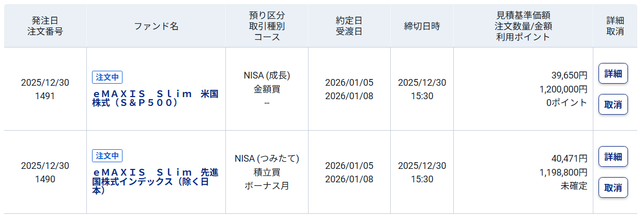644x219 pixels.
Task: Click the 注文中 badge on the S&P500 order
Action: [107, 77]
